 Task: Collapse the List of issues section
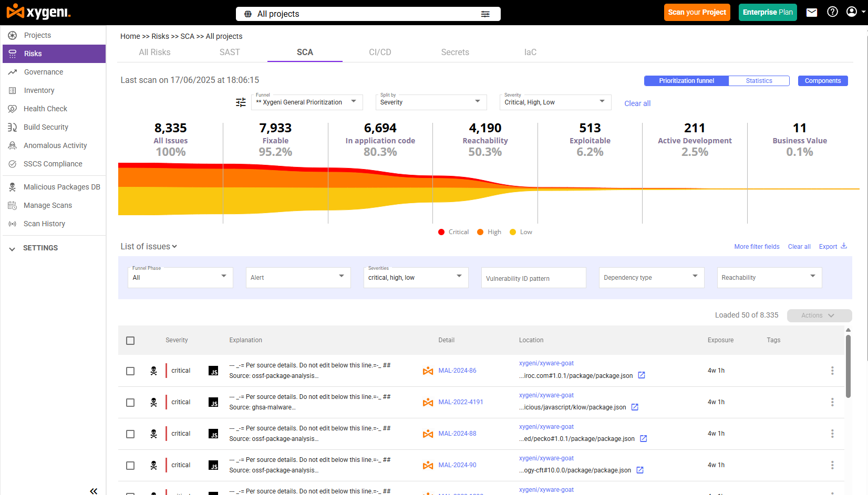(174, 246)
